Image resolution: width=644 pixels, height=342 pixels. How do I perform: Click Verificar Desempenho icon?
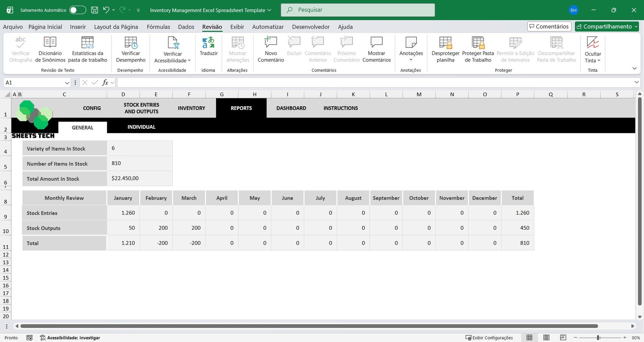click(131, 43)
